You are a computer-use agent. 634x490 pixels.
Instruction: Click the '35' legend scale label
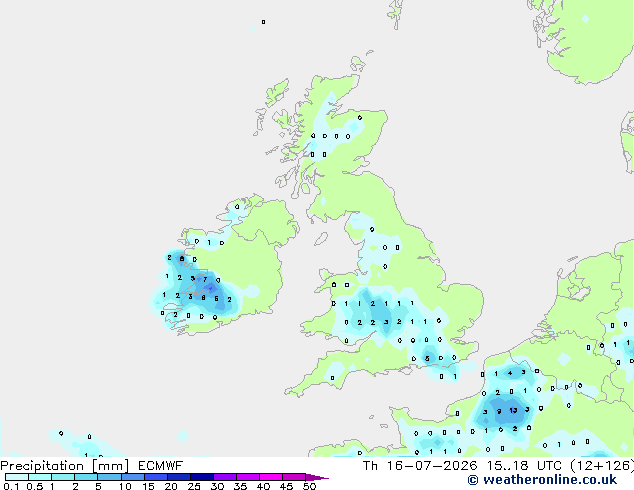click(x=240, y=486)
